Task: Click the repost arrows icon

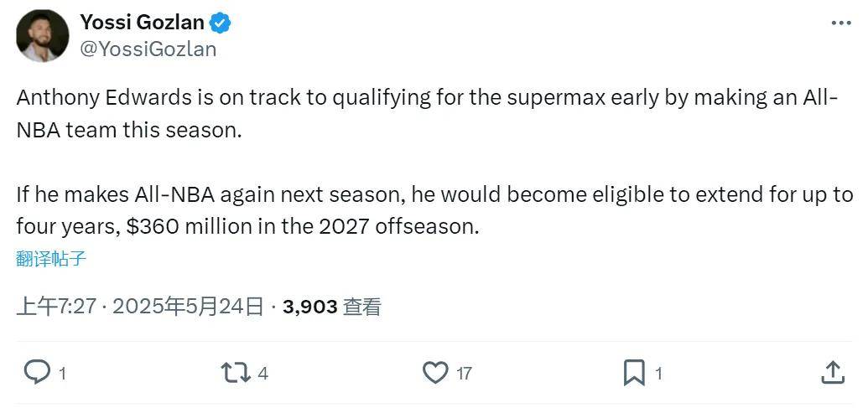Action: click(236, 373)
